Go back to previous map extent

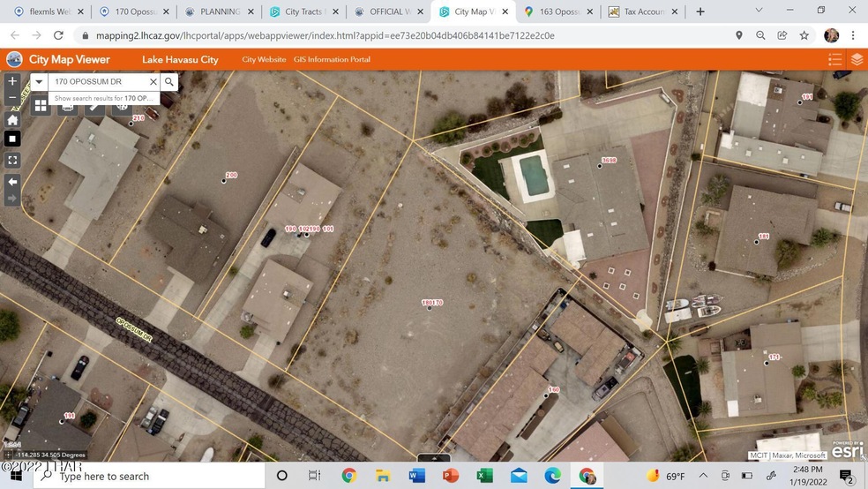12,181
